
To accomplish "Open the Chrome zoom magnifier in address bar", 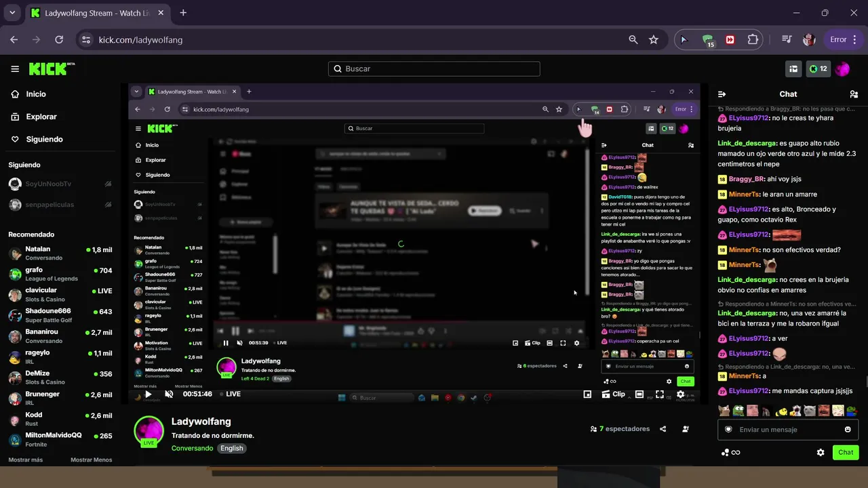I will 633,40.
